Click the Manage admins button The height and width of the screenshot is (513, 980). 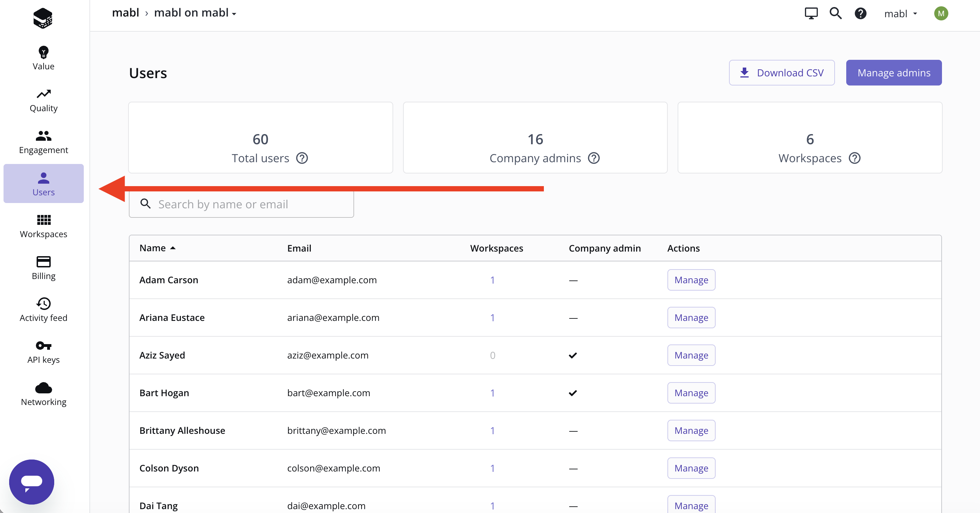tap(894, 72)
